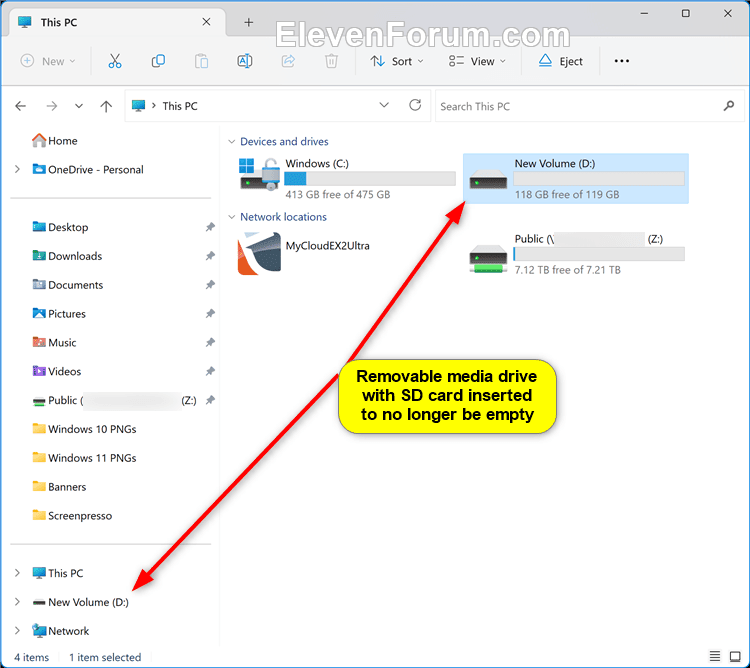Click Public (Z:) capacity usage bar

pos(599,254)
